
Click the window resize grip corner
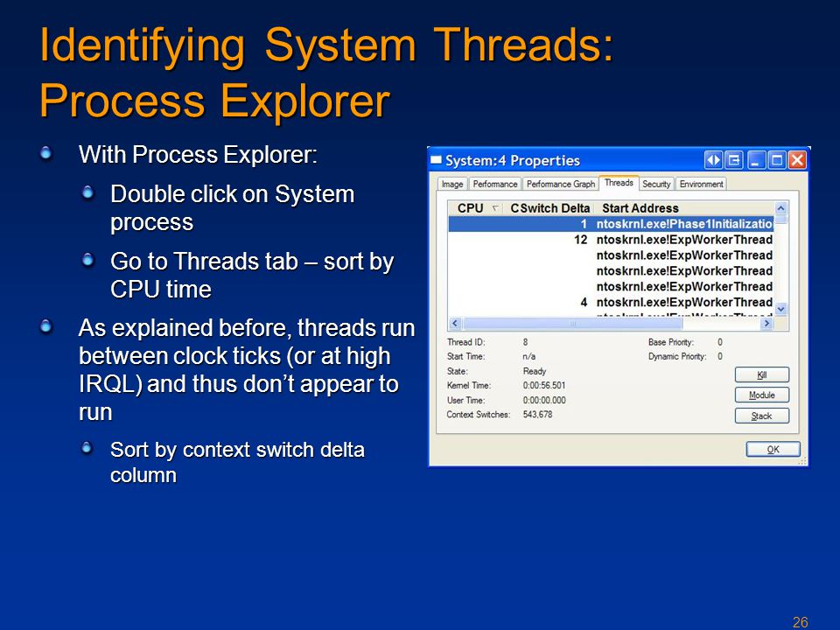(802, 461)
